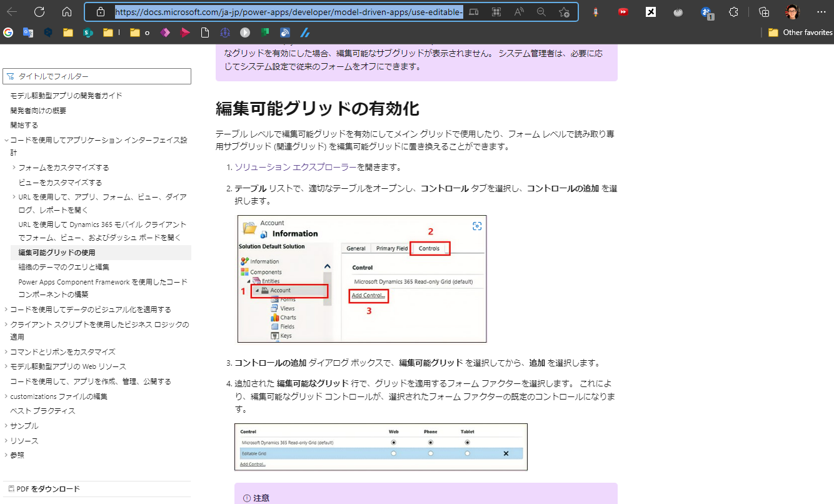Open the Google Translate bookmark
This screenshot has width=834, height=504.
click(x=28, y=33)
